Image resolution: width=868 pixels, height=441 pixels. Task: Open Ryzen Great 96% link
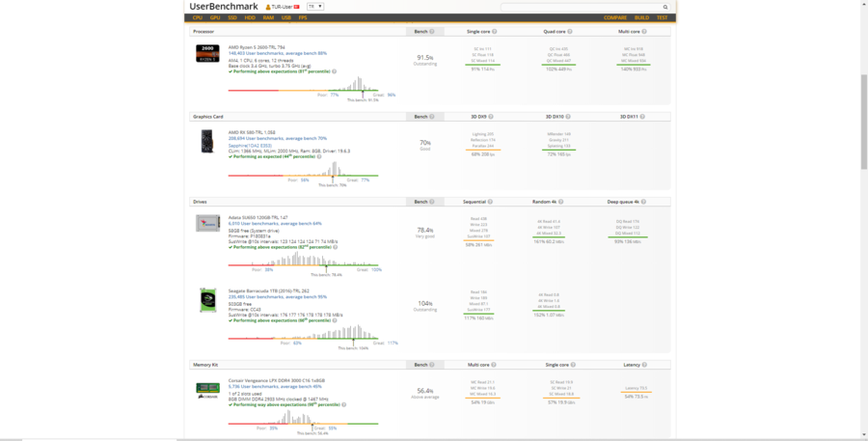[392, 95]
